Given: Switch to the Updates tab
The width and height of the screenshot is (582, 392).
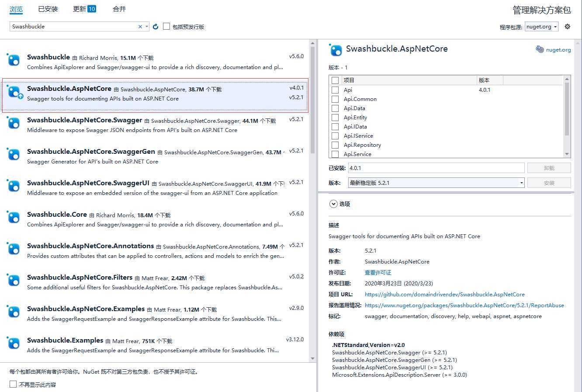Looking at the screenshot, I should coord(84,9).
